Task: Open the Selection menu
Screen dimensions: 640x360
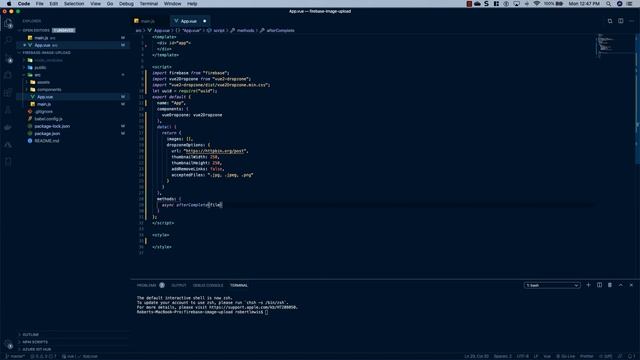Action: [x=74, y=4]
